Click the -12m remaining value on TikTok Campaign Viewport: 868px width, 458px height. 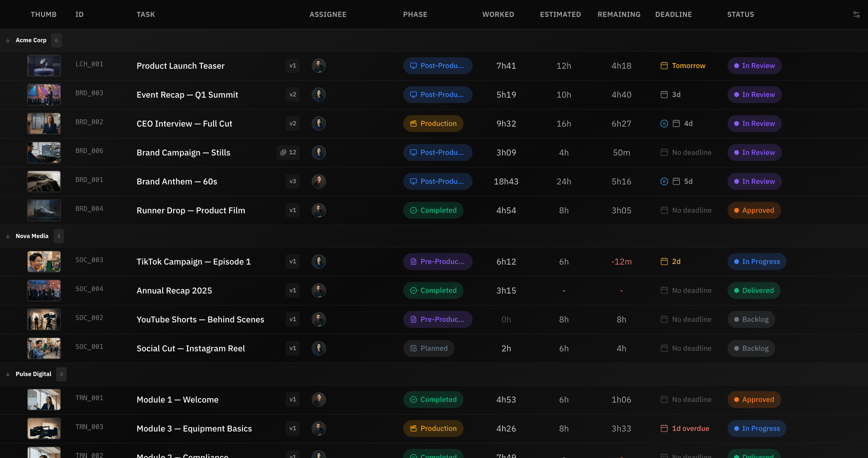pos(621,262)
